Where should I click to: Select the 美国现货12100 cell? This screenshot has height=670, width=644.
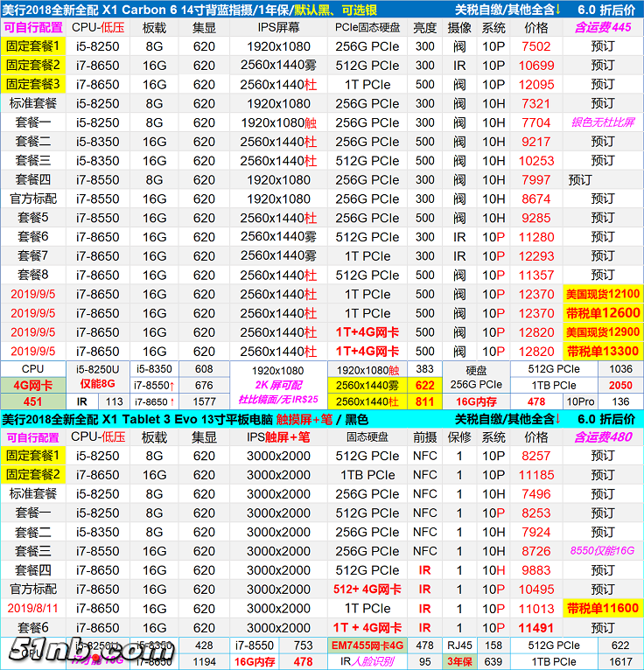pyautogui.click(x=602, y=294)
